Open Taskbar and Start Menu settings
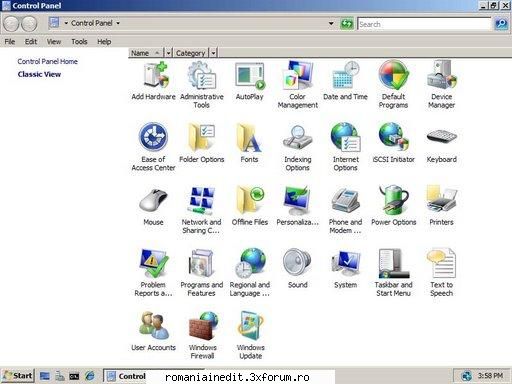Image resolution: width=512 pixels, height=384 pixels. [x=393, y=273]
